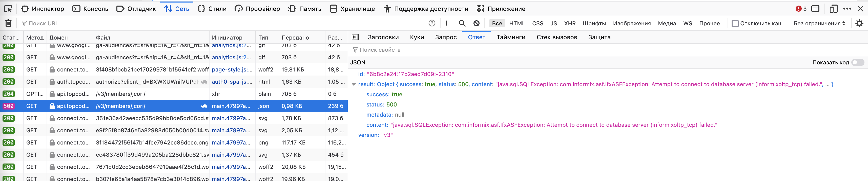The image size is (868, 181).
Task: Open the Защита details tab
Action: [599, 37]
